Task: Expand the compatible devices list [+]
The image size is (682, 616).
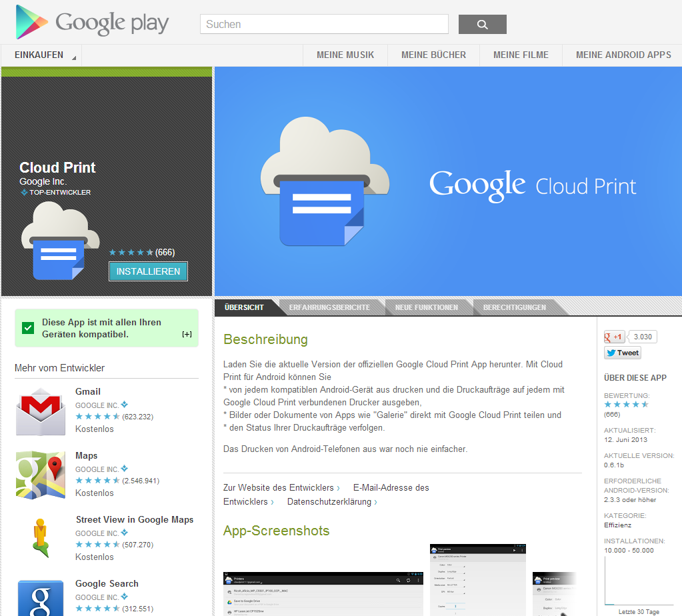Action: tap(187, 334)
